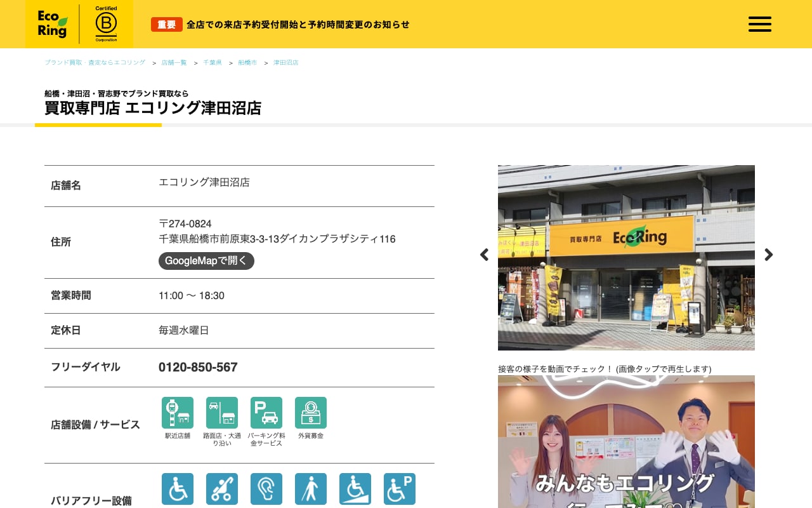Show next store photo

pyautogui.click(x=769, y=255)
